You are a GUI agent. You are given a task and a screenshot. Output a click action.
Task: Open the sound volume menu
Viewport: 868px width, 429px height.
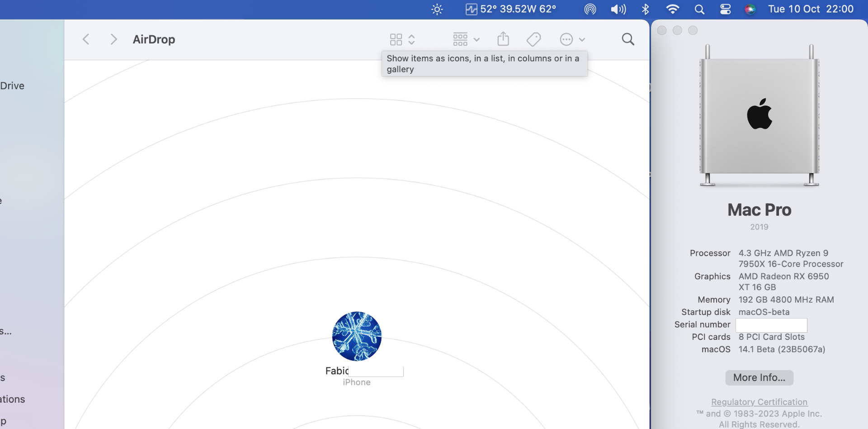pyautogui.click(x=618, y=9)
